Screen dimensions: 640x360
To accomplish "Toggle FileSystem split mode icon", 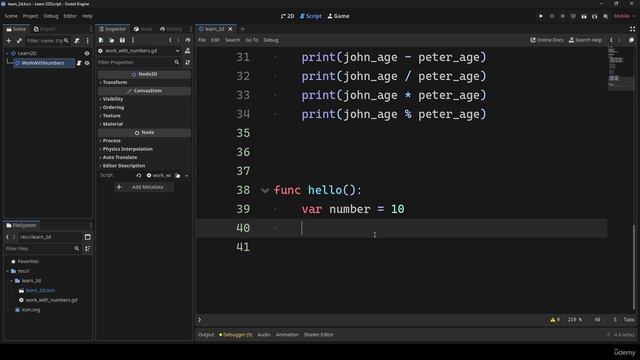I will coord(87,237).
